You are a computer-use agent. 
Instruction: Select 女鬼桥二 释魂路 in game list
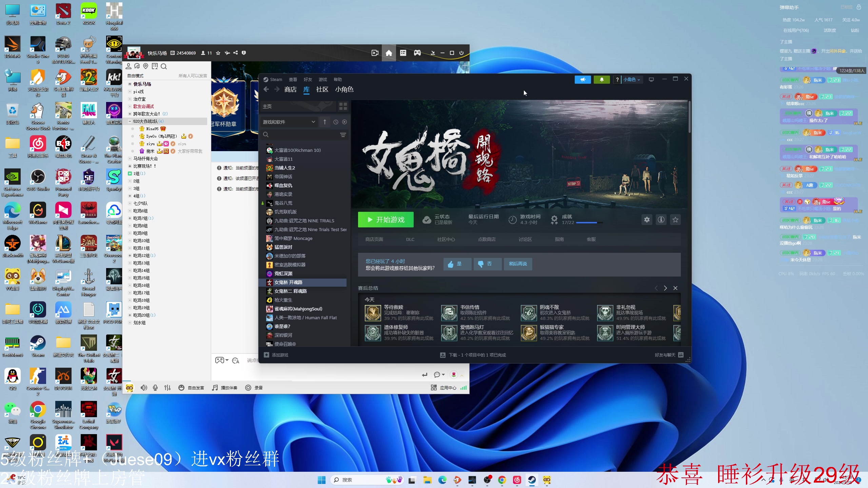290,291
